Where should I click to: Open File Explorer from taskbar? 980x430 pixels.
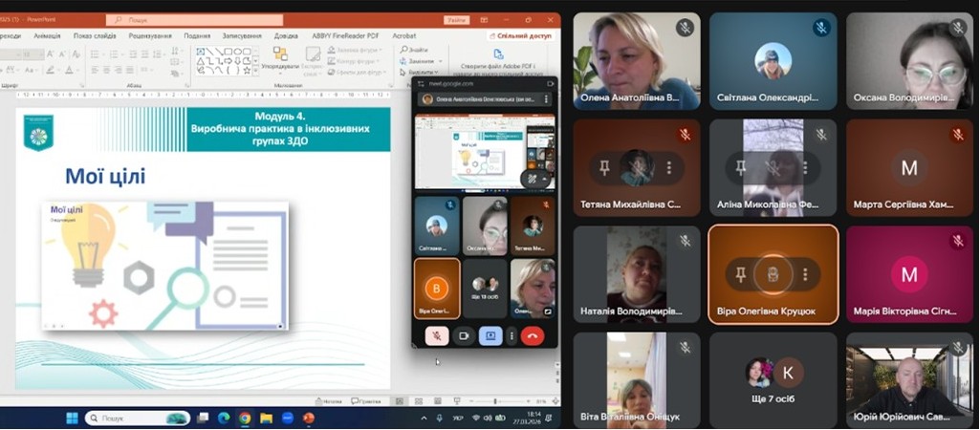click(266, 418)
